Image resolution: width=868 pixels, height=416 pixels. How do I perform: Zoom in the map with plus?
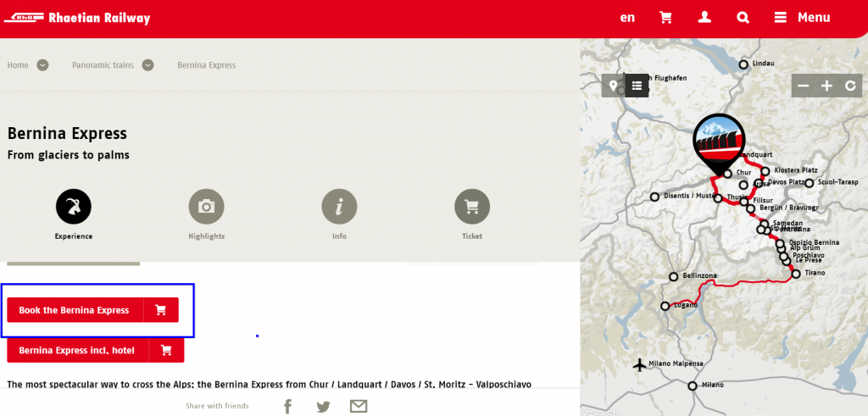click(827, 86)
